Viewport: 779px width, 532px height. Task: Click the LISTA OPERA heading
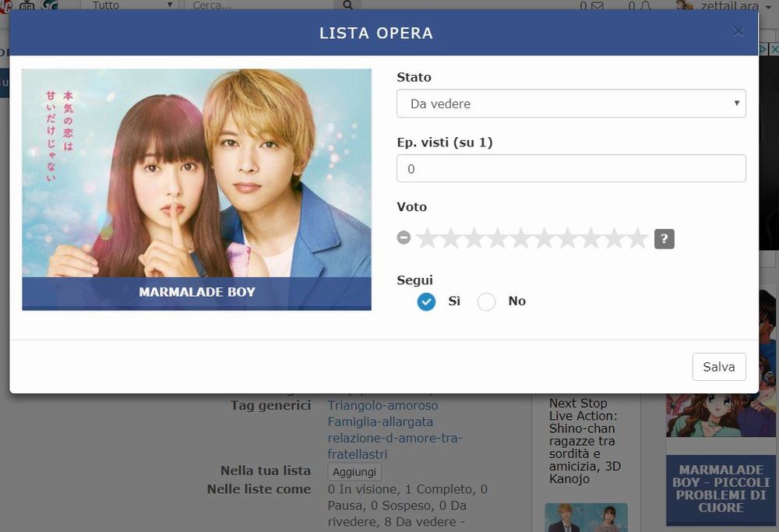coord(376,33)
